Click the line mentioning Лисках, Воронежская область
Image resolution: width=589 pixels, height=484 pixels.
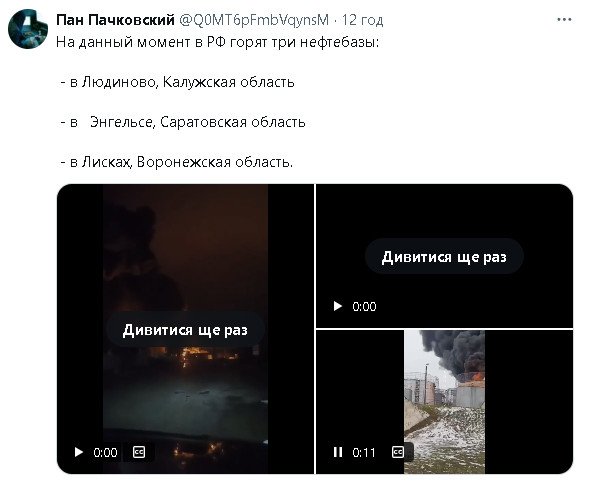[177, 162]
